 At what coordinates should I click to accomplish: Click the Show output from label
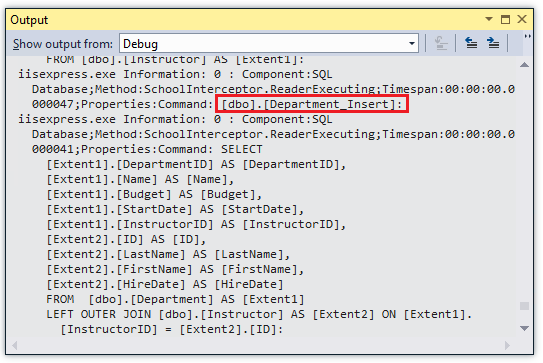click(x=63, y=44)
